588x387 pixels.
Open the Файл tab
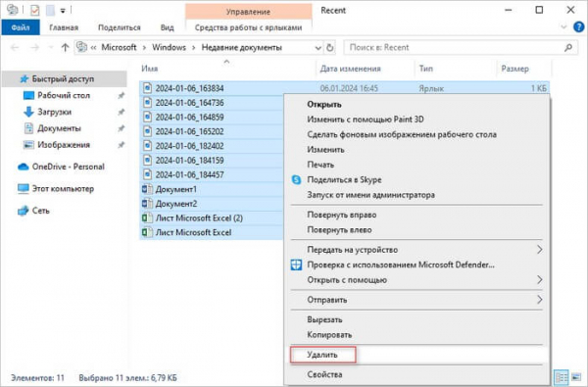[21, 27]
